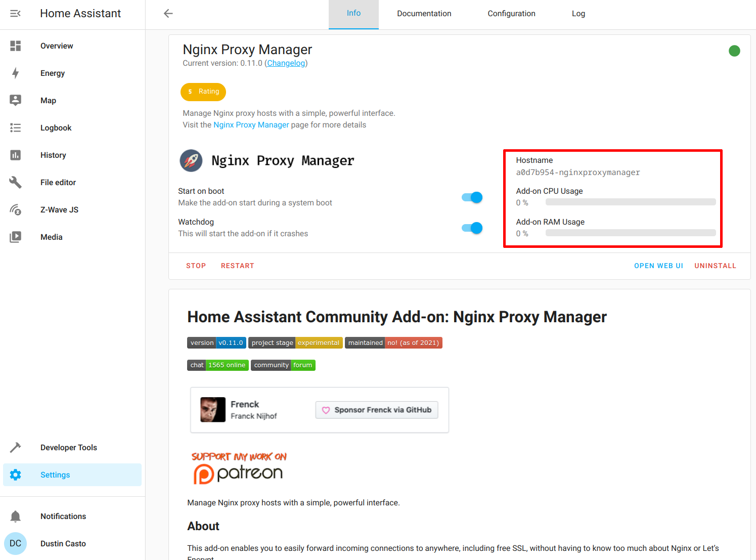Open the Configuration tab
The image size is (756, 560).
click(x=511, y=14)
